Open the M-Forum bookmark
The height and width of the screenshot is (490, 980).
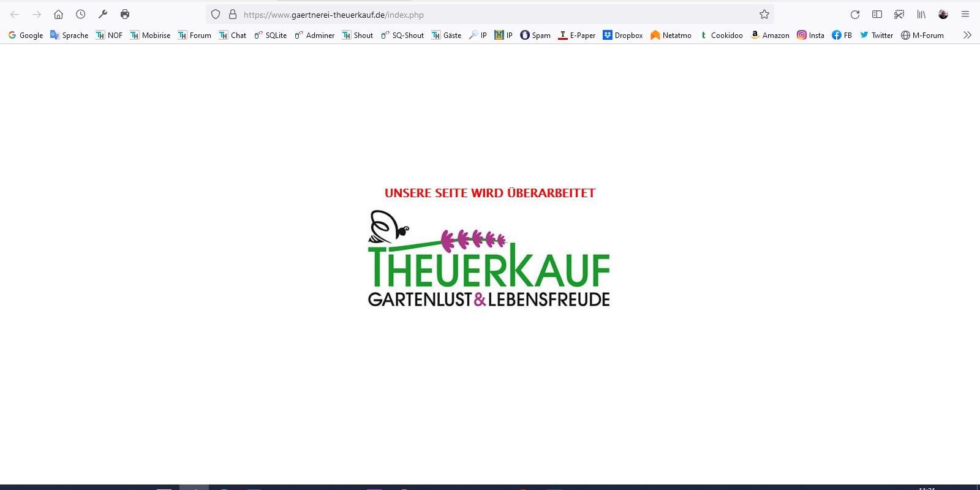(x=922, y=35)
